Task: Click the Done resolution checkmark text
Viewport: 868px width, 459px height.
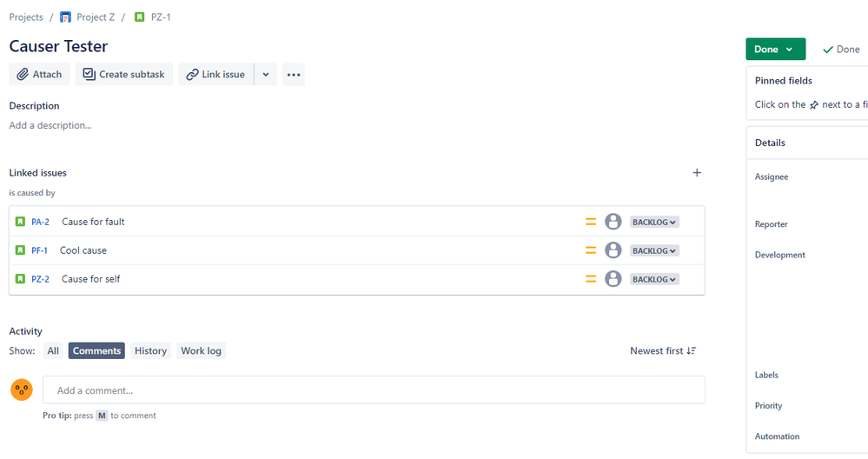Action: click(841, 50)
